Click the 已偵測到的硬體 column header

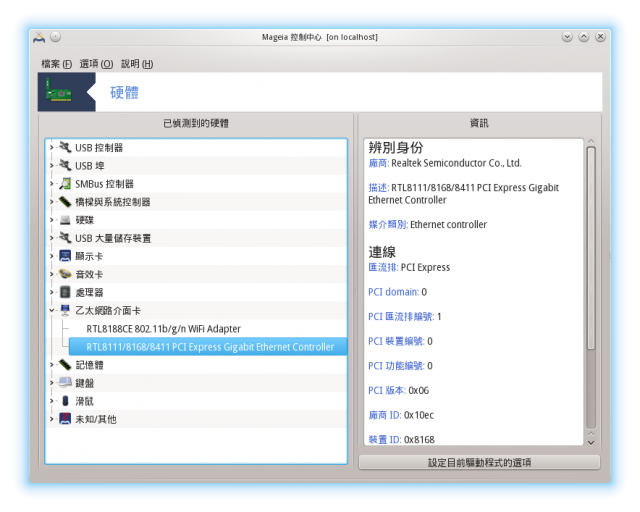(196, 123)
